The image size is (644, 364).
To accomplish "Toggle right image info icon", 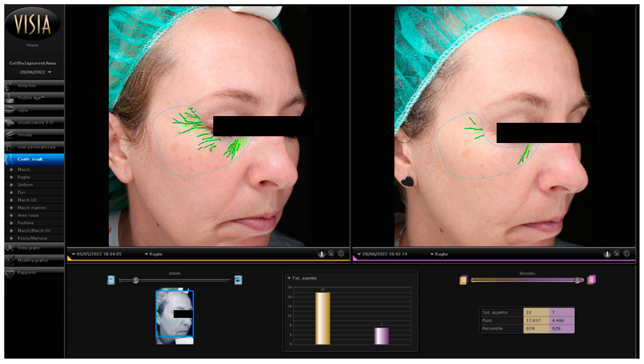I will coord(607,254).
